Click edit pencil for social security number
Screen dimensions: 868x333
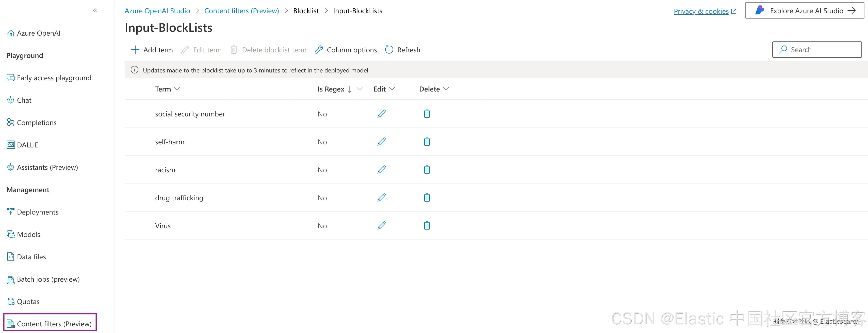(x=381, y=114)
